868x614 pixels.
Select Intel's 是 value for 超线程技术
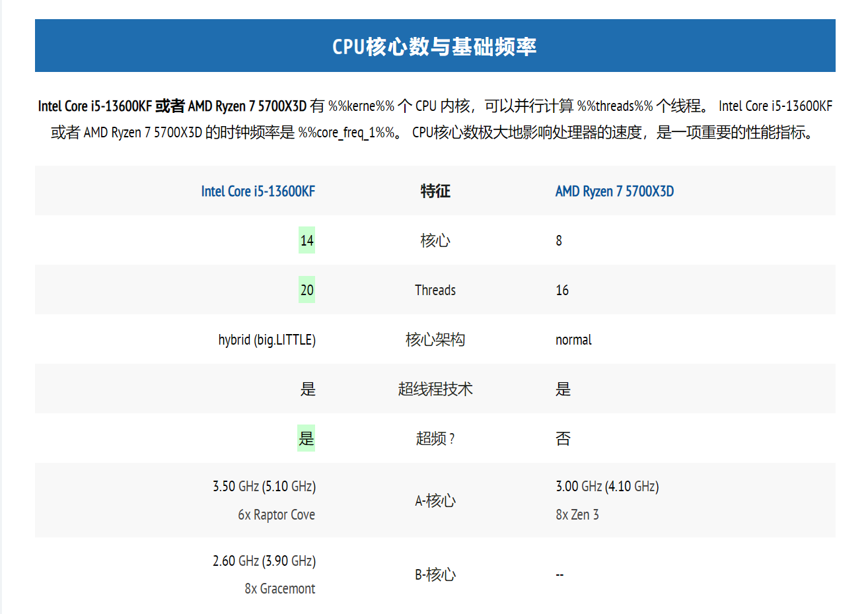pos(308,389)
